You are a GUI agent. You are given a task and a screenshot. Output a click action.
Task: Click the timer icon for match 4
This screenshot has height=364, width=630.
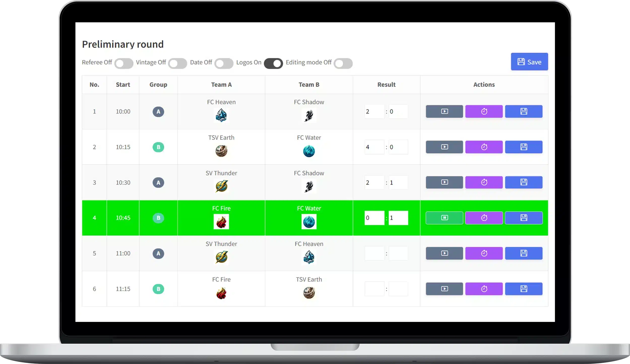pyautogui.click(x=484, y=218)
